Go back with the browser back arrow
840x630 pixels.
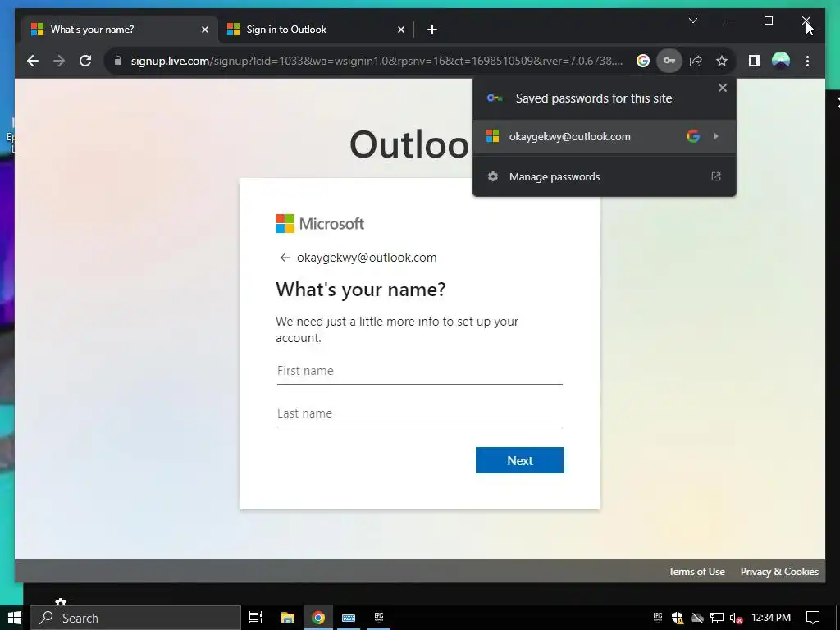tap(33, 61)
